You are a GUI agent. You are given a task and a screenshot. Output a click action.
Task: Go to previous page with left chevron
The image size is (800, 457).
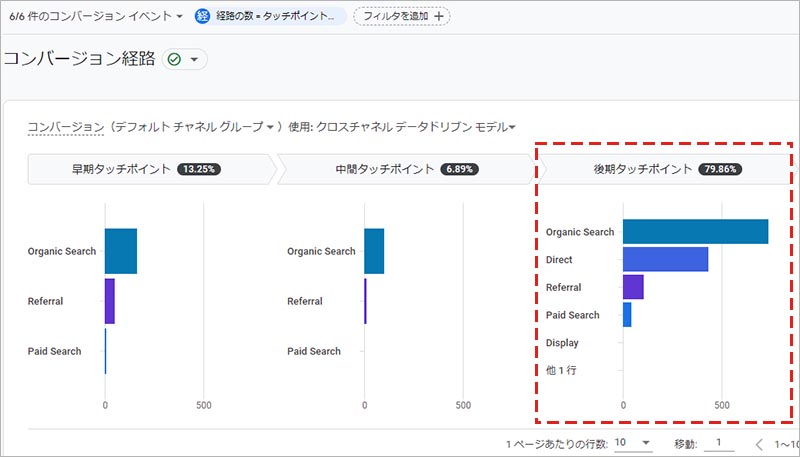tap(759, 443)
